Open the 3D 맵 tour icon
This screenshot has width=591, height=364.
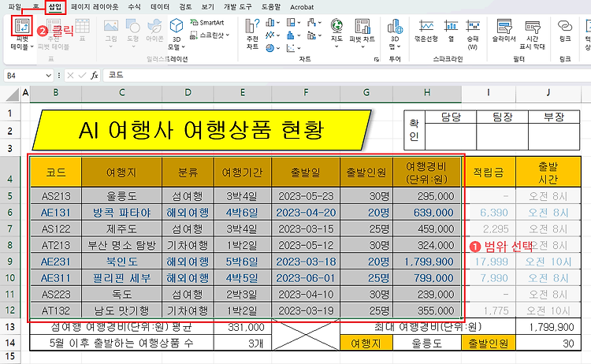click(395, 26)
